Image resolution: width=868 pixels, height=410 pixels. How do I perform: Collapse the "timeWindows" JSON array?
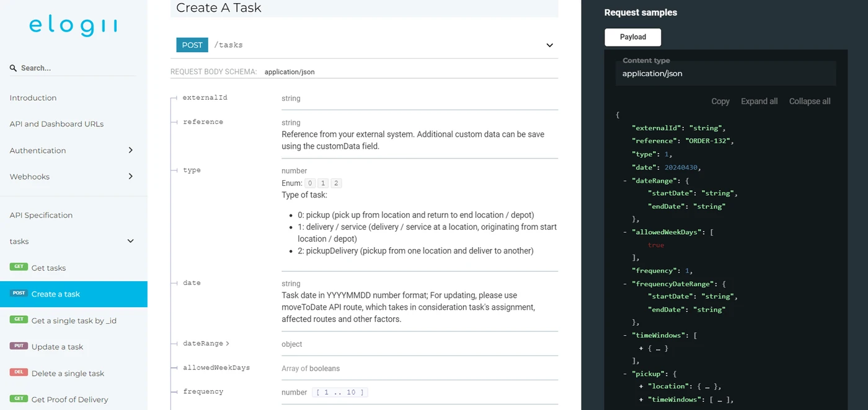[x=625, y=335]
